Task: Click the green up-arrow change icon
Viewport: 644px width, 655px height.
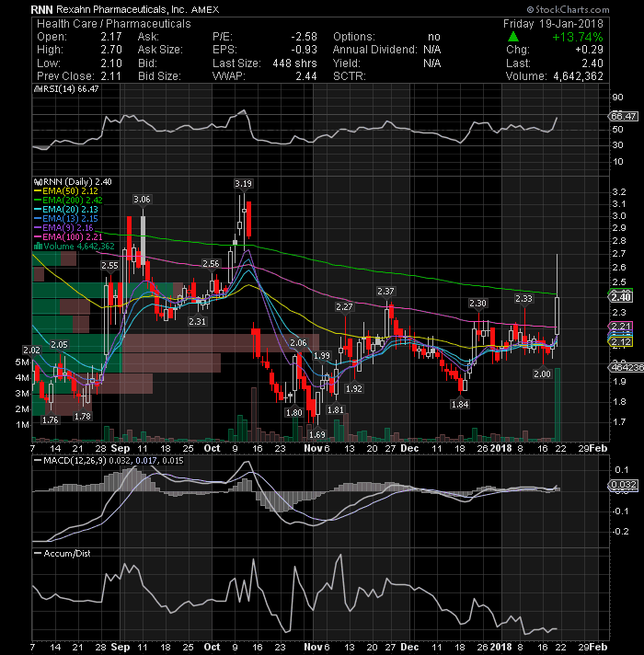Action: (513, 37)
